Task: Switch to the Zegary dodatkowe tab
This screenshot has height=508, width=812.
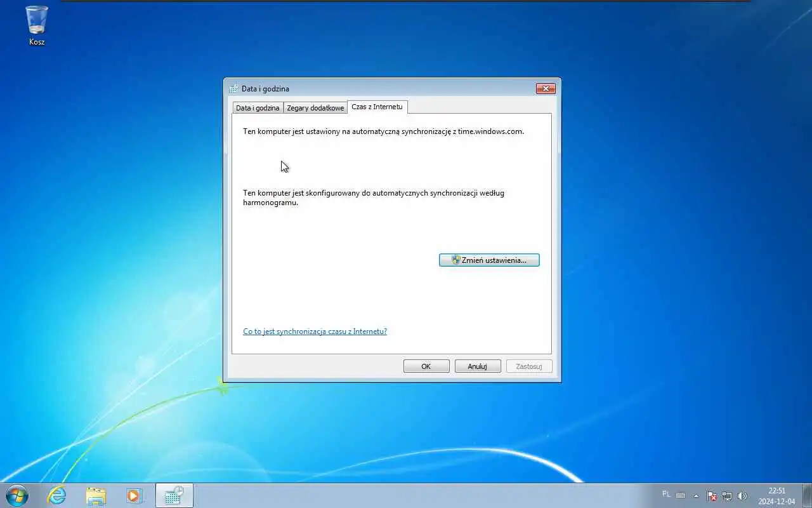Action: (315, 108)
